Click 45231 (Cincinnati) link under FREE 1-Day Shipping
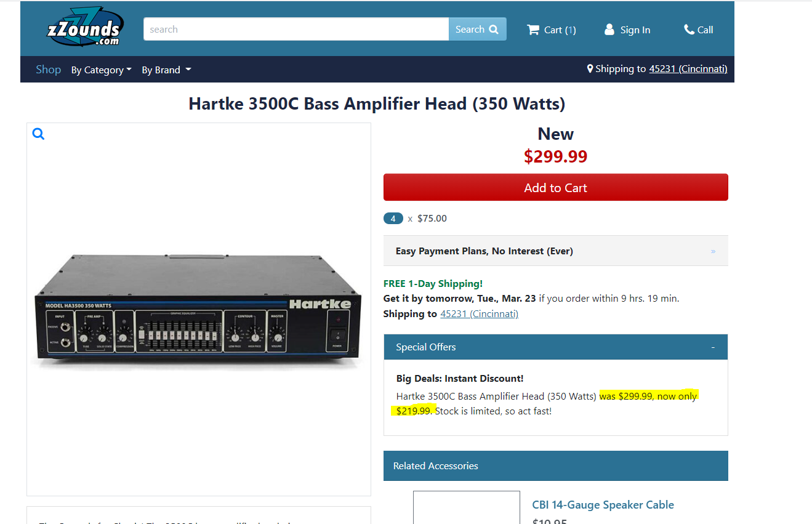The height and width of the screenshot is (524, 812). 479,314
